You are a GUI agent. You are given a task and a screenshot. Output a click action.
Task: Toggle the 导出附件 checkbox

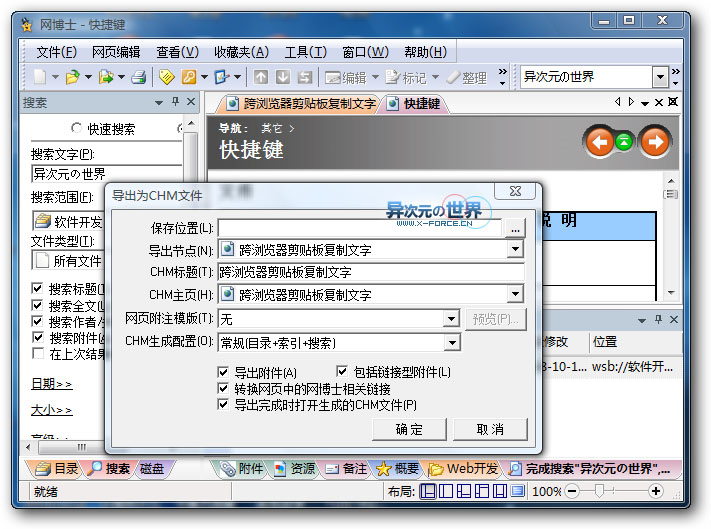click(x=223, y=372)
